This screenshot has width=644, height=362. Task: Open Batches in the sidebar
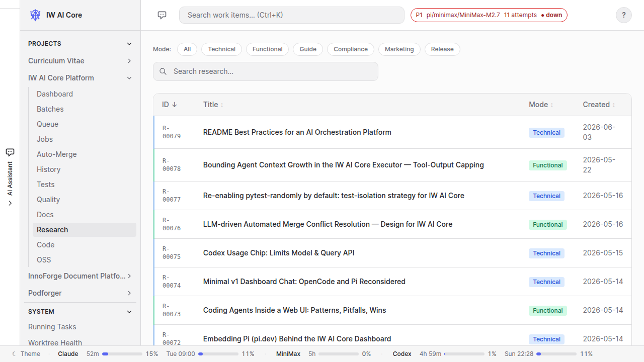[x=85, y=109]
